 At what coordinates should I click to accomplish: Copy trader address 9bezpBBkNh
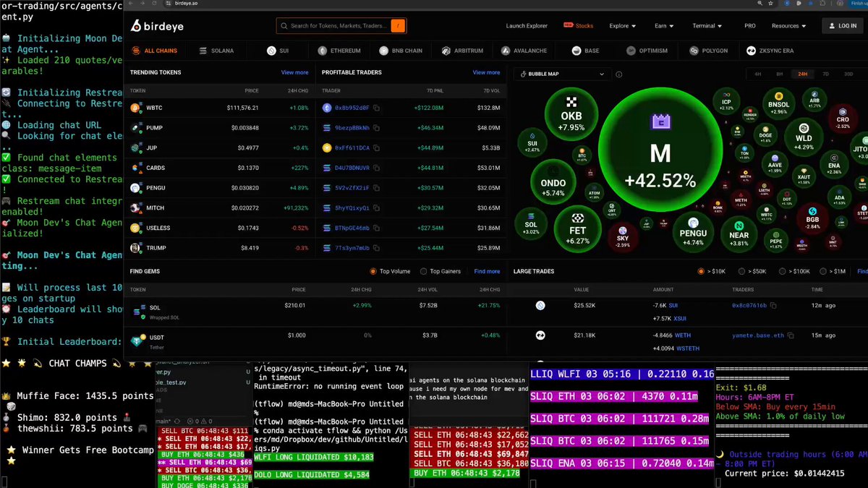coord(376,128)
